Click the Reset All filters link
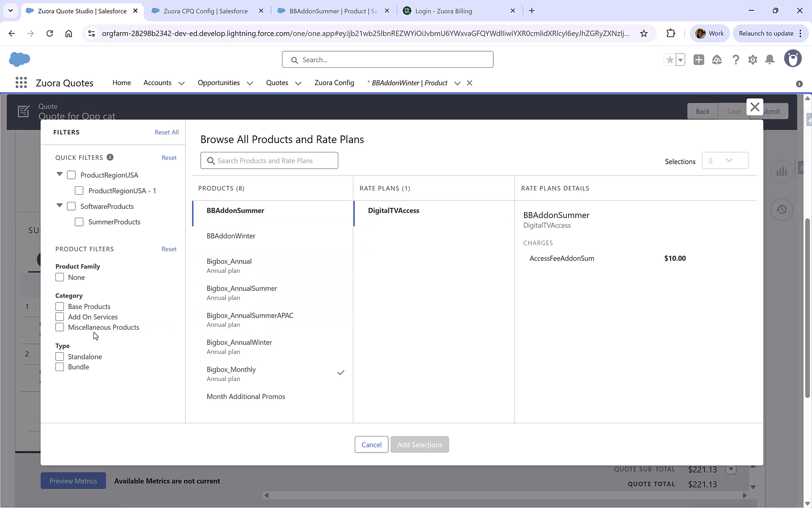The image size is (812, 508). pyautogui.click(x=167, y=132)
